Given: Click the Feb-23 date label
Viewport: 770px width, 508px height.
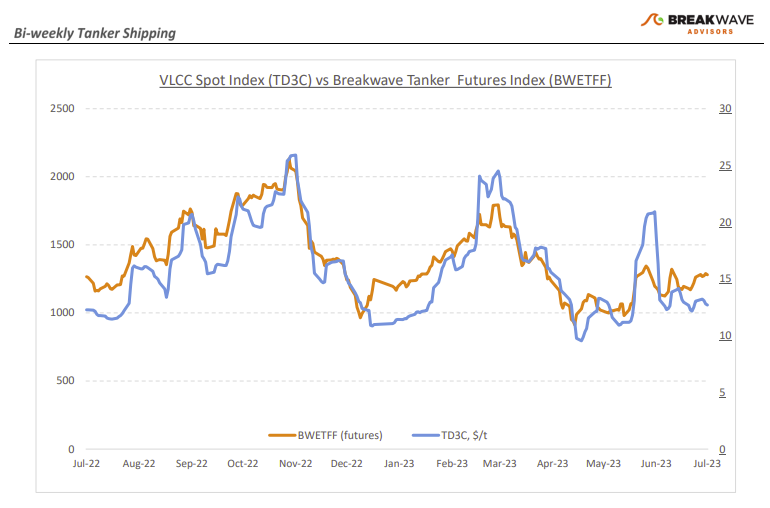Looking at the screenshot, I should tap(452, 464).
